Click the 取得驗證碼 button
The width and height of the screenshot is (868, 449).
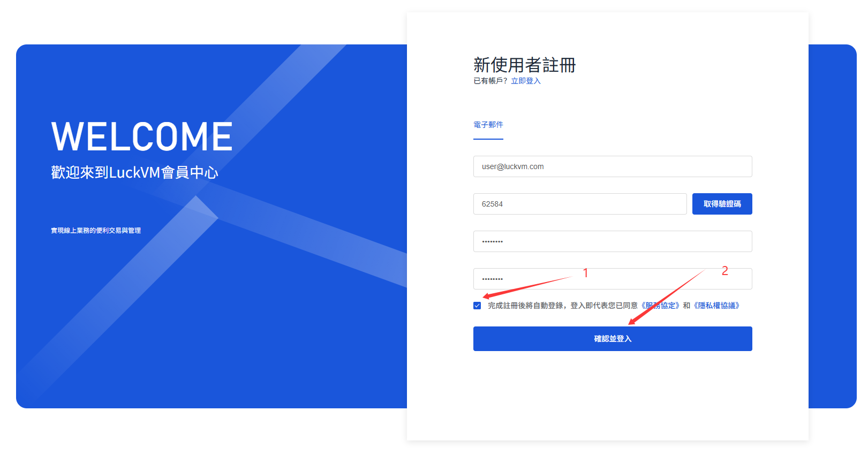tap(722, 204)
